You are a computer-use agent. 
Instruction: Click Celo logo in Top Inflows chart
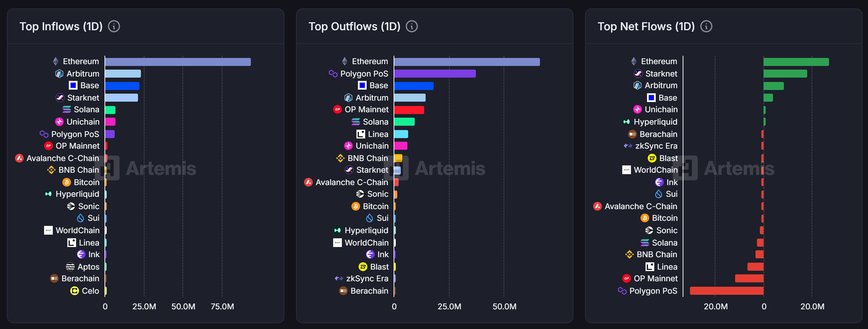coord(75,291)
